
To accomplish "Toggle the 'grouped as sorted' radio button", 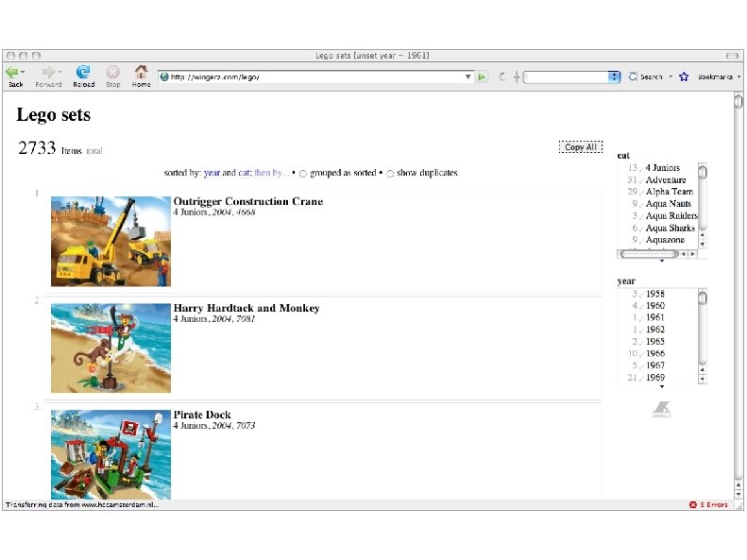I will pyautogui.click(x=303, y=174).
